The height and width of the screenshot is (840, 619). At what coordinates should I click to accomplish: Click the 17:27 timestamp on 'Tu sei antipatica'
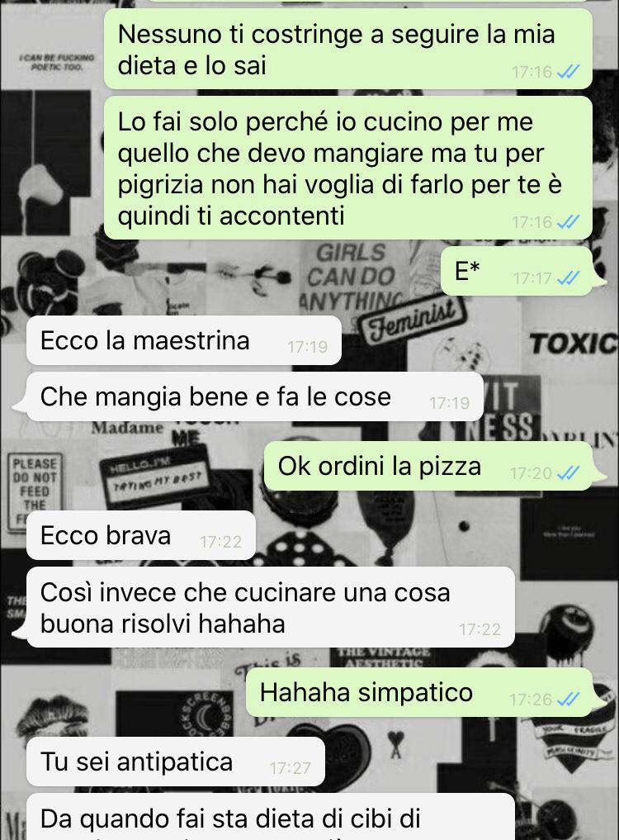291,768
